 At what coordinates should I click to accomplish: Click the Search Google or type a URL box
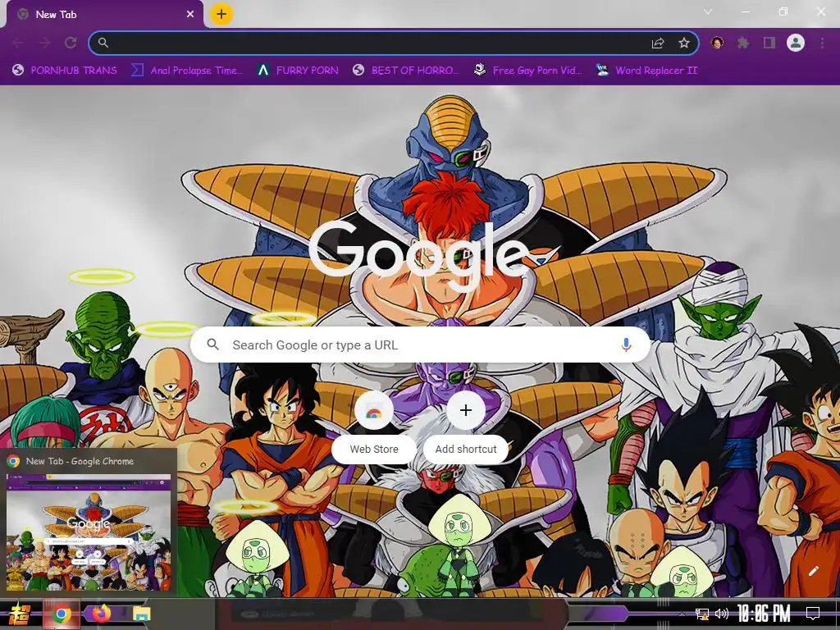(x=421, y=345)
